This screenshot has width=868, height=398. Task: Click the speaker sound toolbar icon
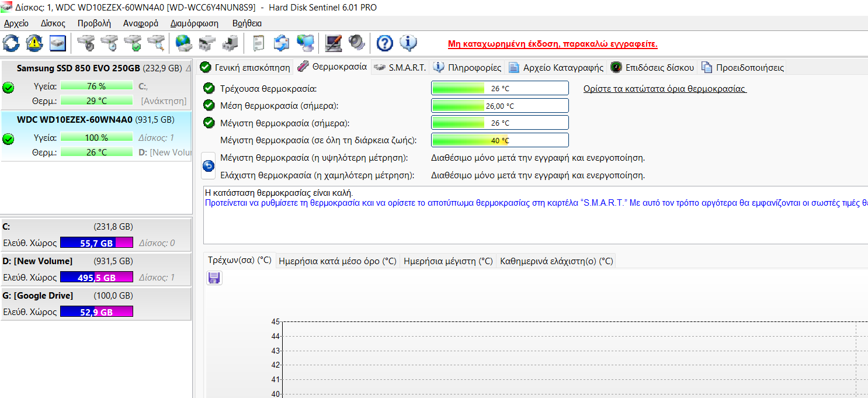point(356,43)
